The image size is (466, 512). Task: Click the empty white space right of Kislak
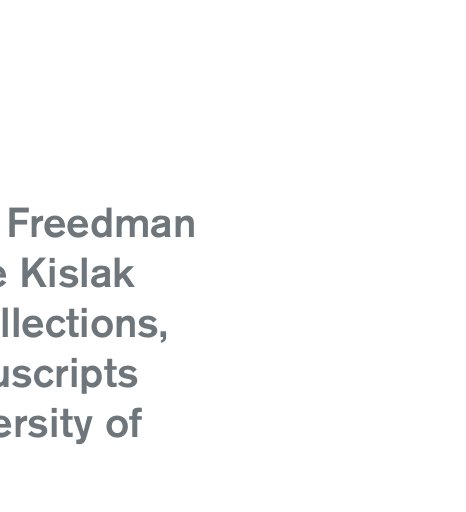300,273
